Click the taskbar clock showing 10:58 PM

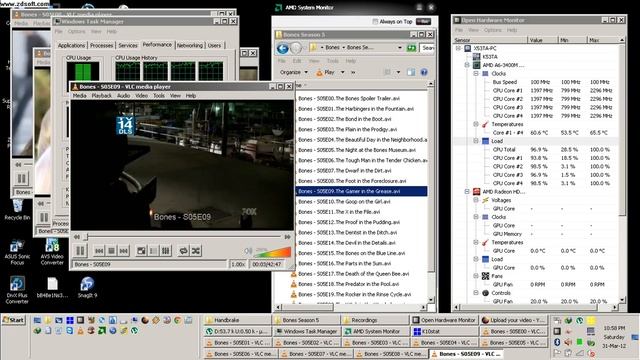pos(614,328)
